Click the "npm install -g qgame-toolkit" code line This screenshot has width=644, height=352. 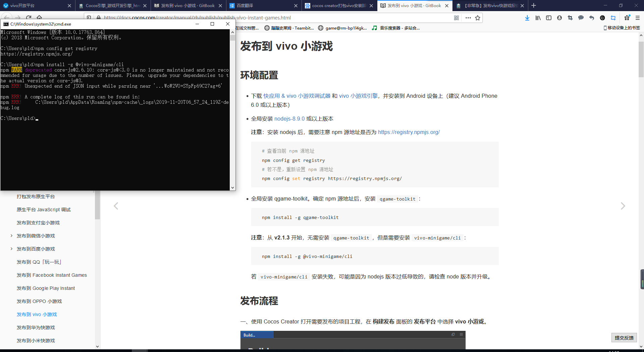pyautogui.click(x=300, y=218)
